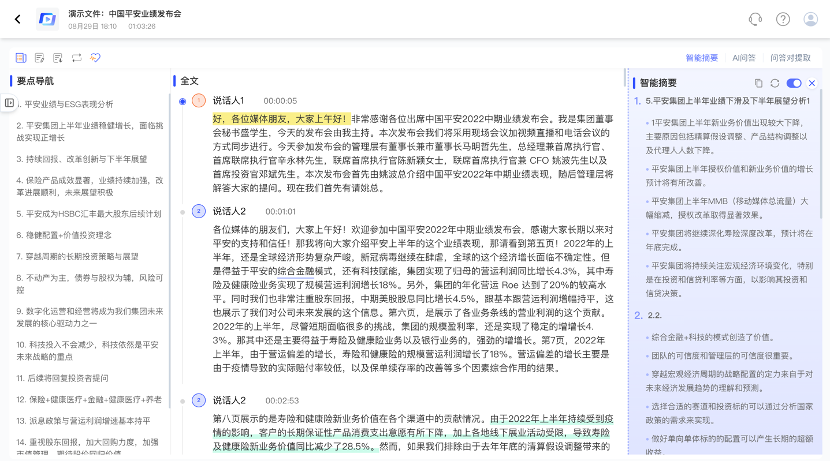
Task: Open key point 10 科技投入不会减少
Action: [87, 350]
